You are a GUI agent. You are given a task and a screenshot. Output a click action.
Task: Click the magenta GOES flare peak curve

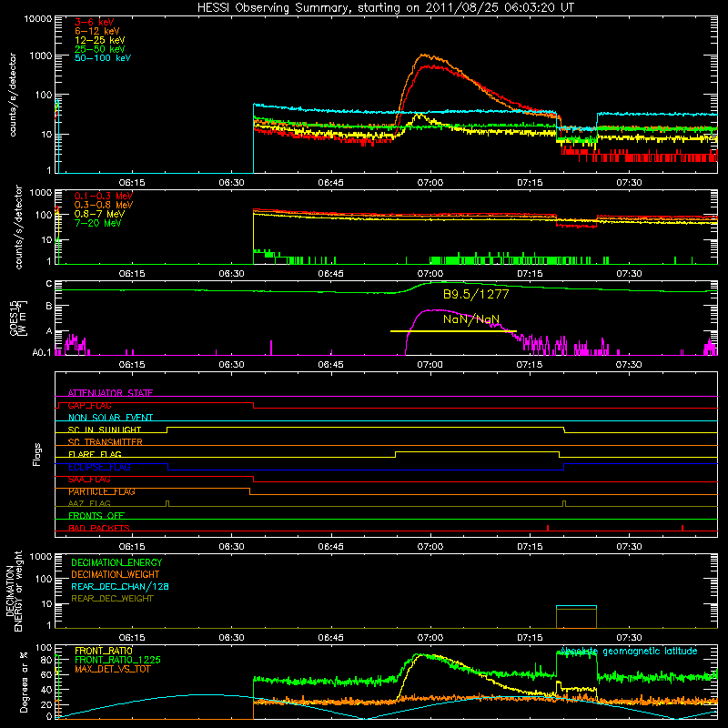(437, 310)
